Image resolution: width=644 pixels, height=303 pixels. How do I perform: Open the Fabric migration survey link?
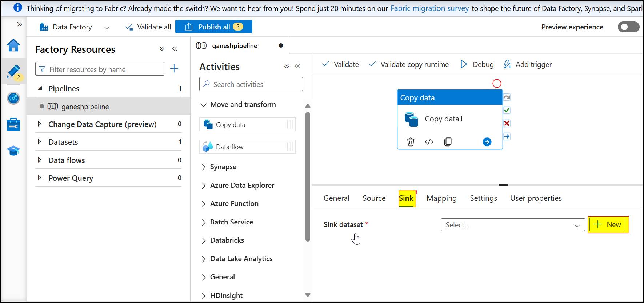tap(429, 8)
